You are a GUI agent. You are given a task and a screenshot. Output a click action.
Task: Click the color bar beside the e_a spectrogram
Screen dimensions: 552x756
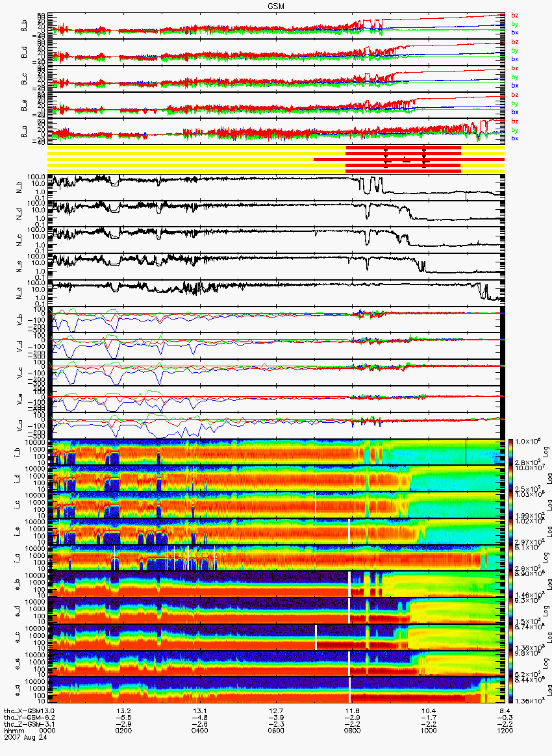click(510, 690)
